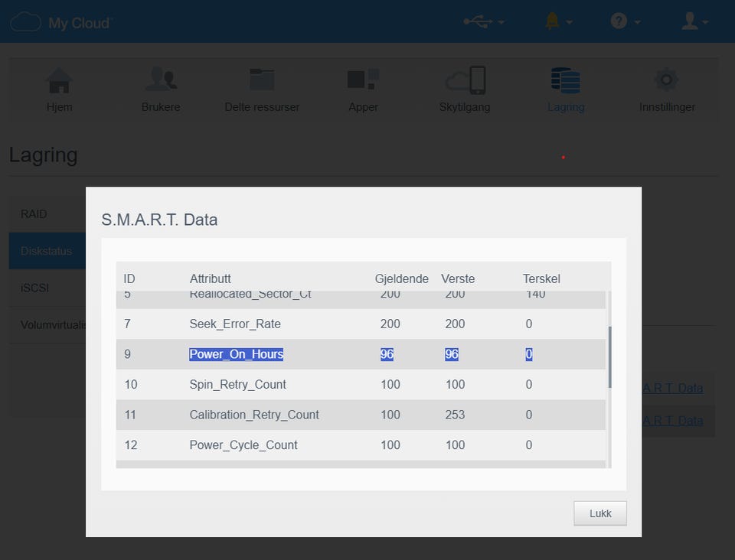
Task: Select the Diskstatus sidebar tab
Action: (x=47, y=251)
